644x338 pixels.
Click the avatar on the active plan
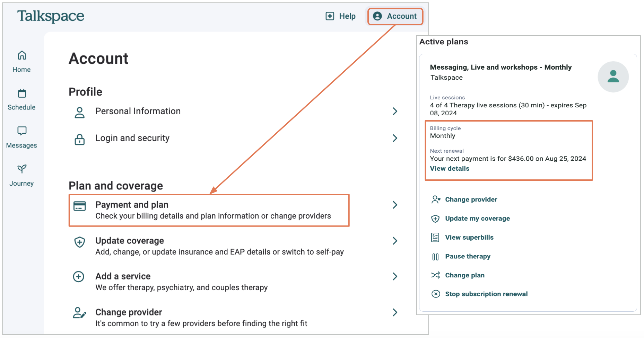point(613,77)
